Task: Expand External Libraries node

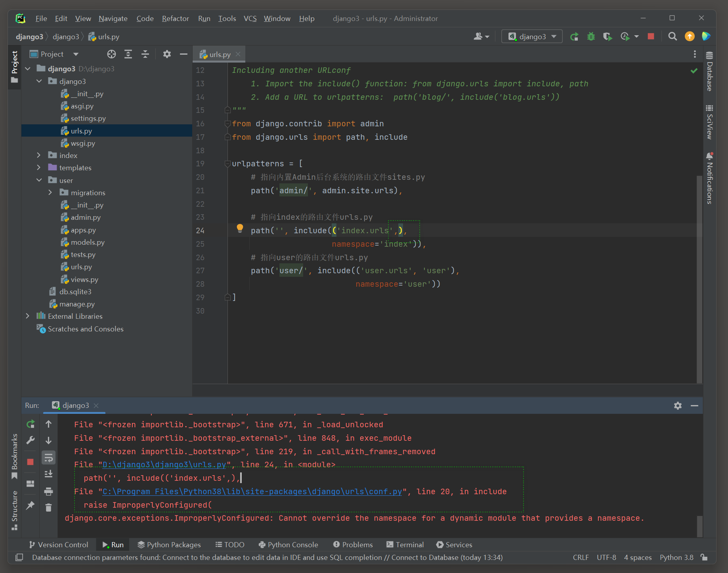Action: click(28, 316)
